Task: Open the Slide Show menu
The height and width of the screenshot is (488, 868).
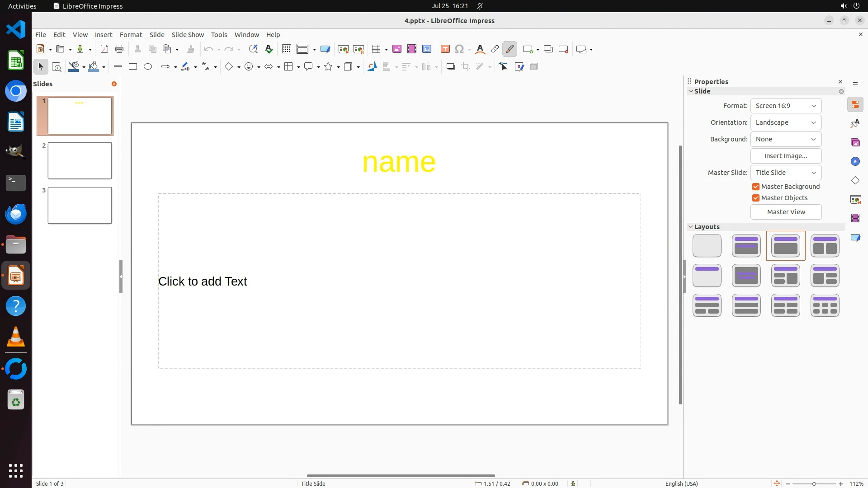Action: [x=188, y=35]
